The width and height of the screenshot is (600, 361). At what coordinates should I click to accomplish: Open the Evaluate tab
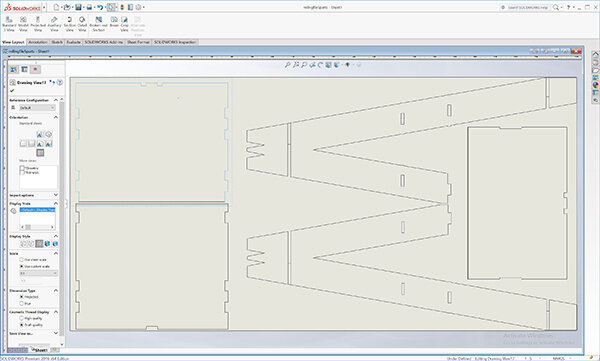coord(73,42)
